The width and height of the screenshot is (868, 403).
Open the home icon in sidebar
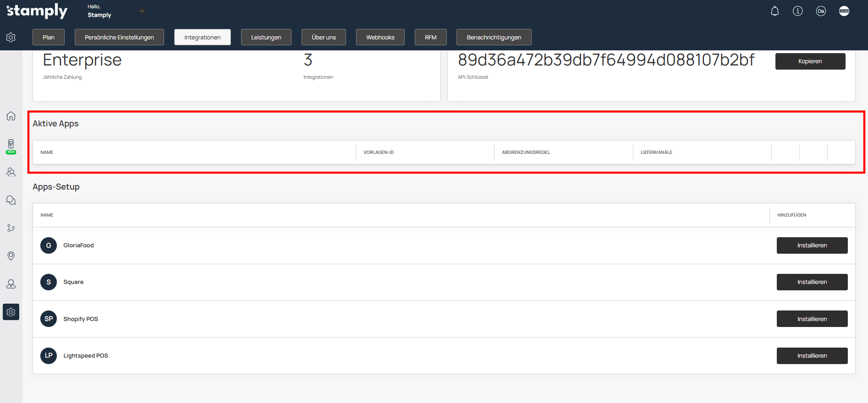click(11, 116)
